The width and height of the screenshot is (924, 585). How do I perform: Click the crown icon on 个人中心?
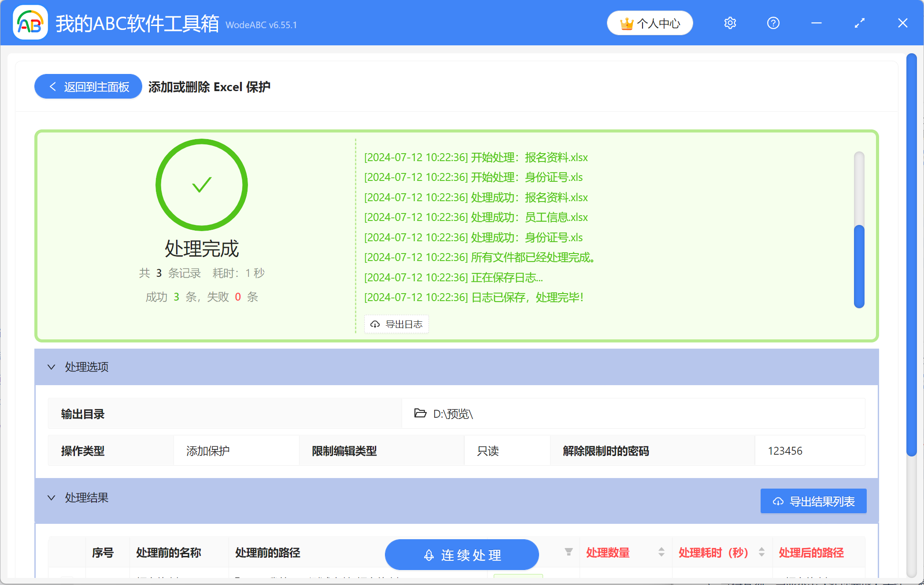(627, 23)
